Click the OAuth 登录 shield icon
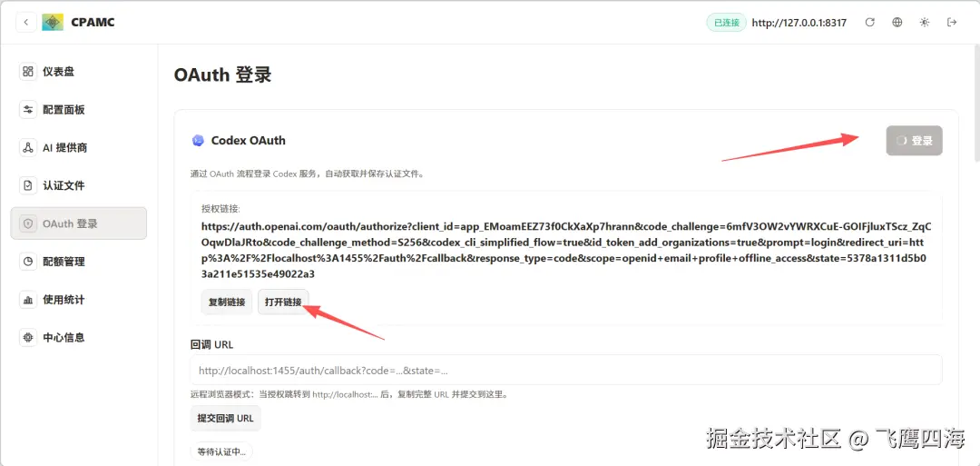This screenshot has width=980, height=466. click(x=27, y=223)
